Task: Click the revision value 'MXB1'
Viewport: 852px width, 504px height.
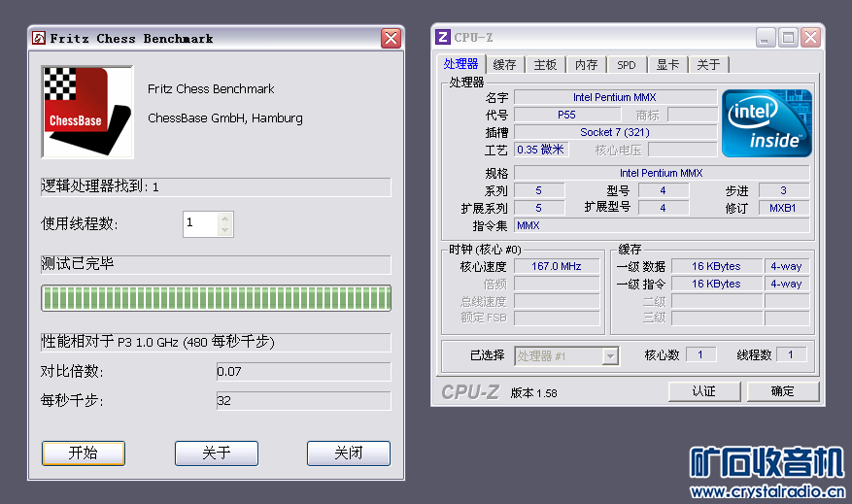Action: pos(783,208)
